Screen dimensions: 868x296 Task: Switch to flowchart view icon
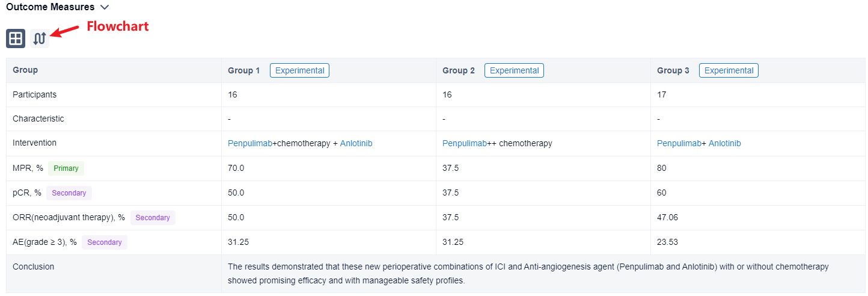[x=40, y=39]
